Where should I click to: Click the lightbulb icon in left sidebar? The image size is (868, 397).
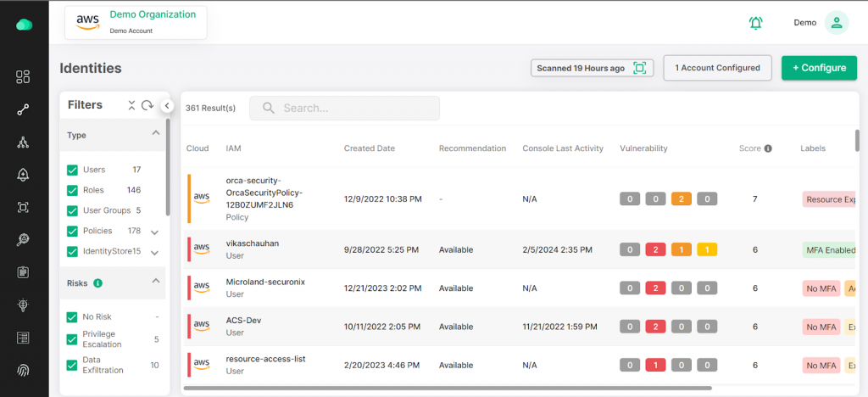point(23,305)
